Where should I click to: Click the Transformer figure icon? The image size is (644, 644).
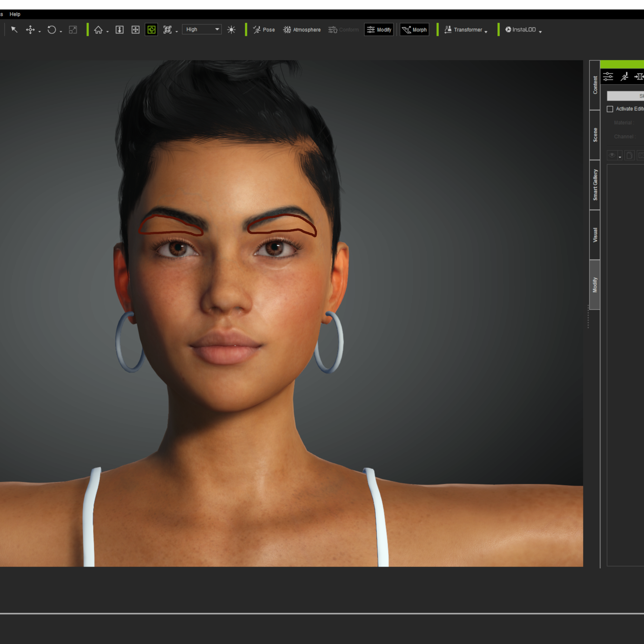point(448,30)
